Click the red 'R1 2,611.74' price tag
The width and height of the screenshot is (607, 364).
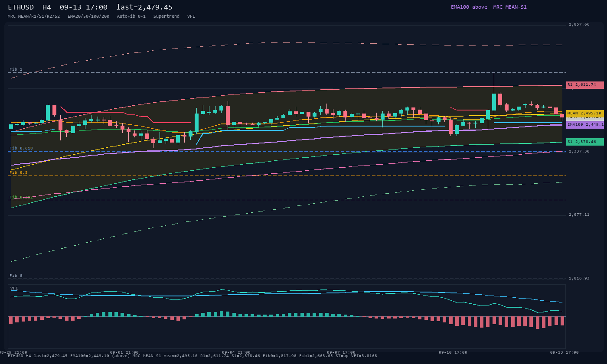tap(585, 85)
